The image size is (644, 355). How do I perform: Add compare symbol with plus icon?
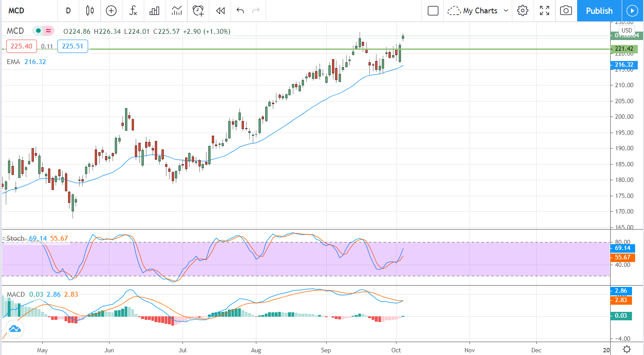[x=111, y=11]
